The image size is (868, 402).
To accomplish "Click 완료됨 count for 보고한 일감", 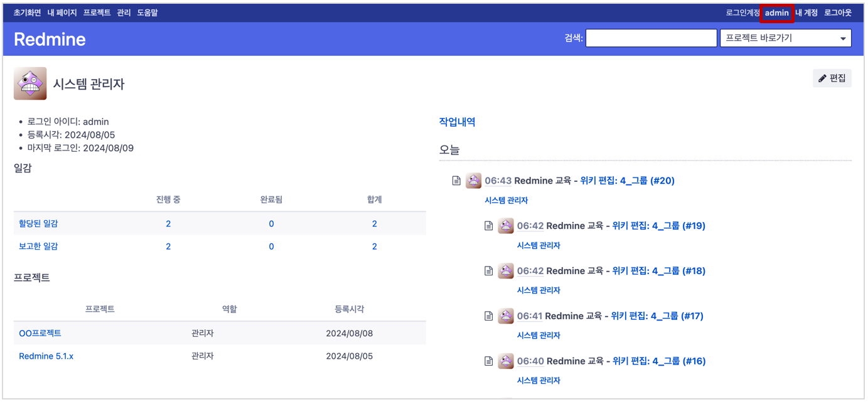I will coord(271,246).
